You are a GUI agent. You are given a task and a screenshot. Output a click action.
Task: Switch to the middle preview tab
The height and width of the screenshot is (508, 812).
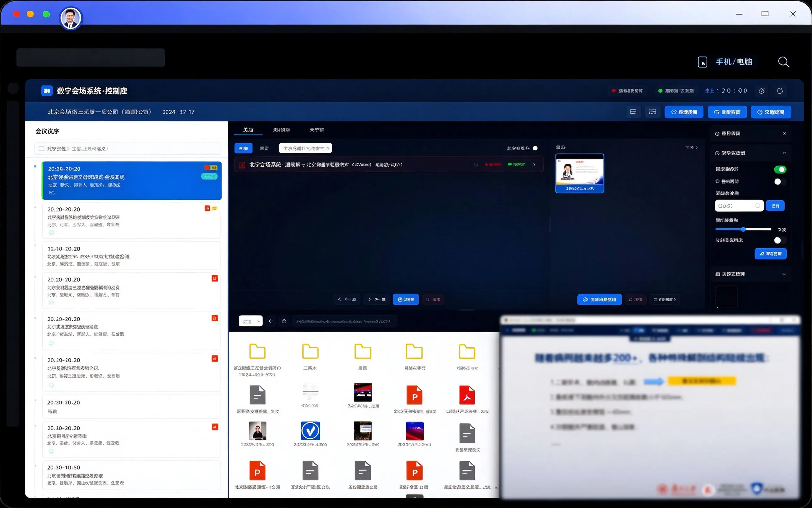point(281,130)
